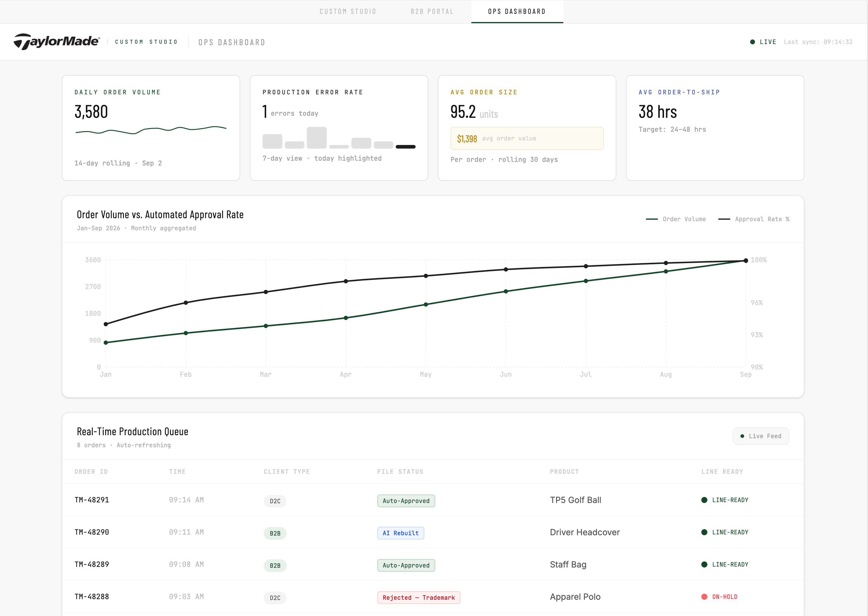This screenshot has width=868, height=616.
Task: Click the Product column header
Action: [564, 471]
